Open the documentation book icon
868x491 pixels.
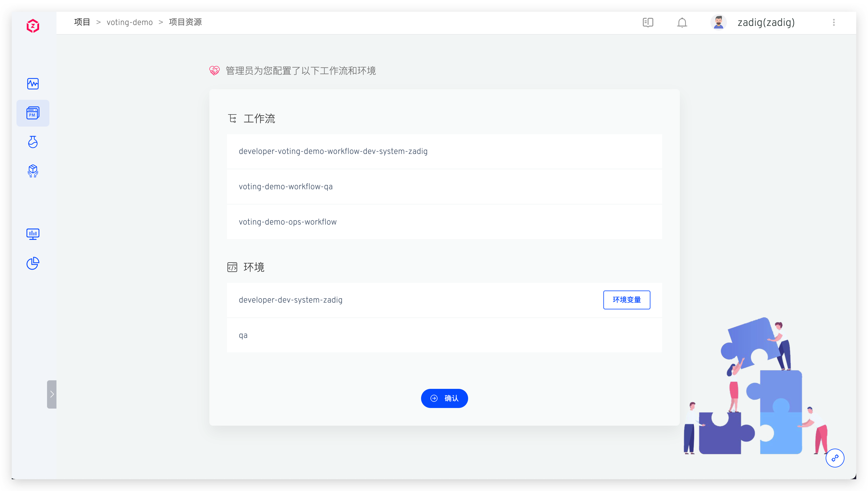tap(648, 23)
